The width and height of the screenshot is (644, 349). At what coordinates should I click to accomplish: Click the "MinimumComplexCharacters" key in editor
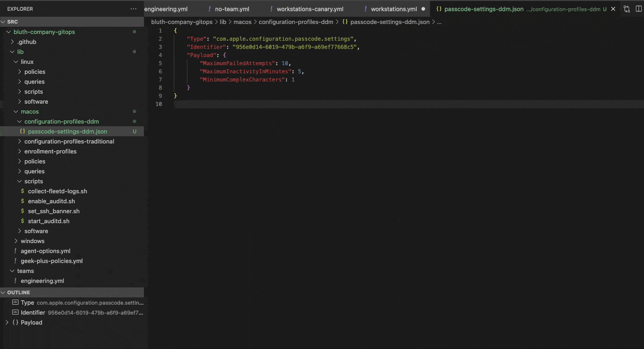coord(243,80)
